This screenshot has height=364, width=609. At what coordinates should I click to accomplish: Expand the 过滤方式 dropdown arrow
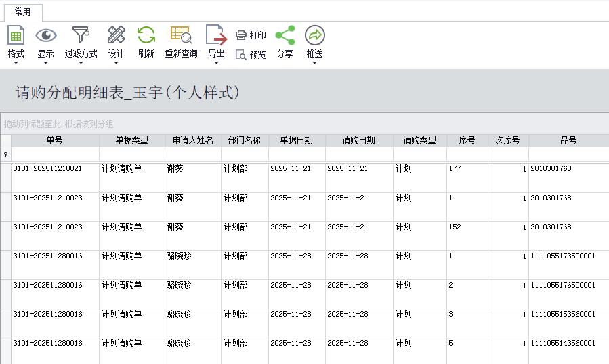point(81,62)
